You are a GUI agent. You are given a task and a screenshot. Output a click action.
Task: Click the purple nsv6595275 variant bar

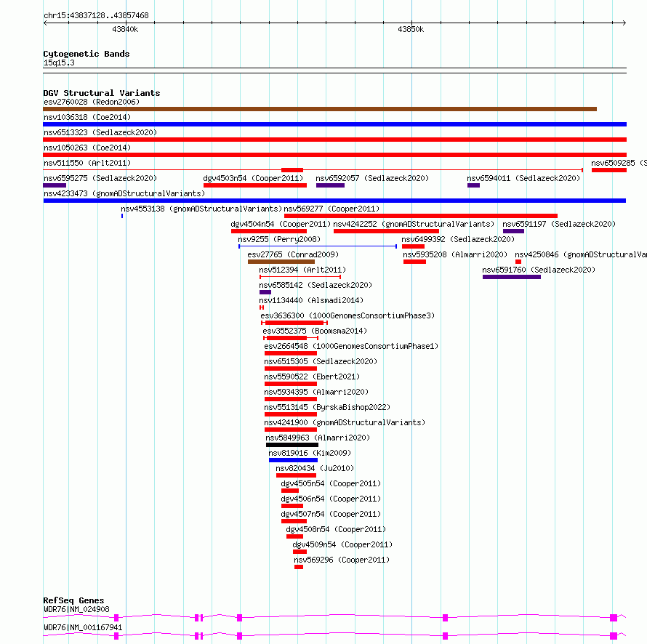point(55,185)
